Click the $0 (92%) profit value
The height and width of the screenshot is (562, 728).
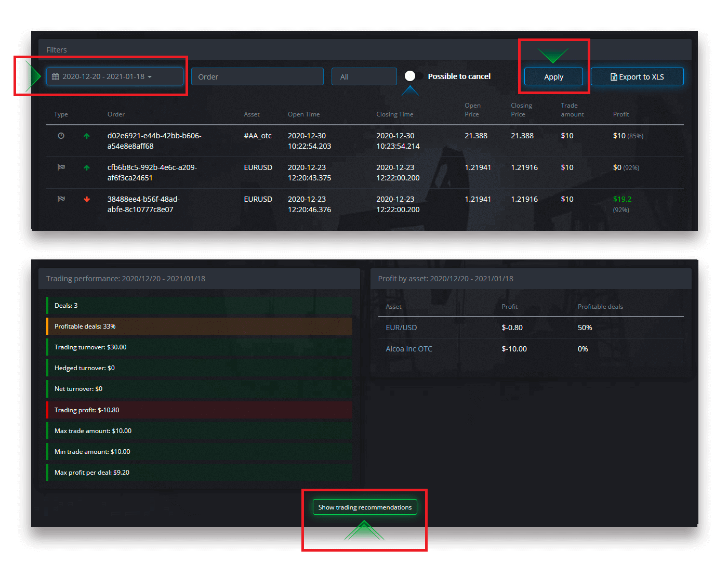tap(626, 167)
